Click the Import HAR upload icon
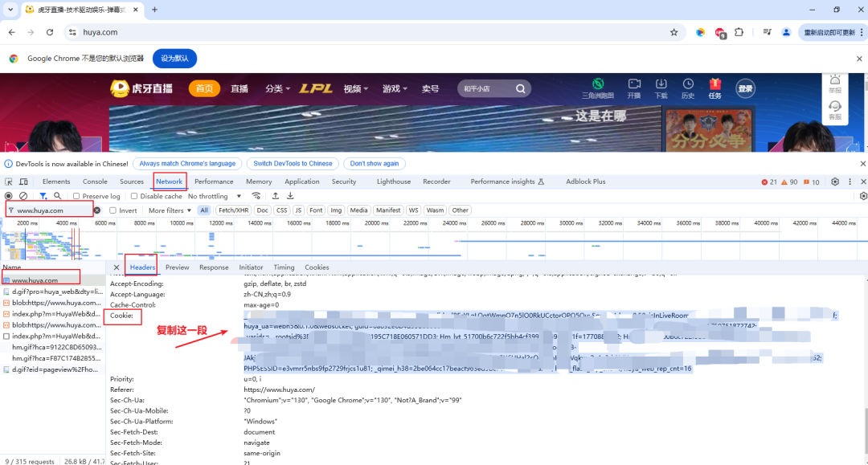The width and height of the screenshot is (868, 465). pos(275,196)
